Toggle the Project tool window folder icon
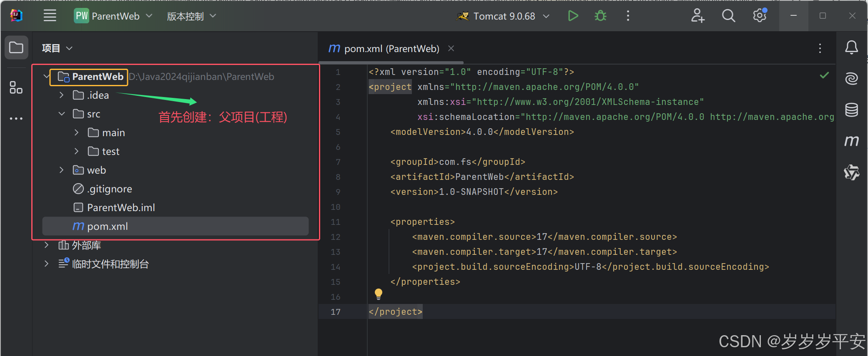Image resolution: width=868 pixels, height=356 pixels. tap(16, 47)
